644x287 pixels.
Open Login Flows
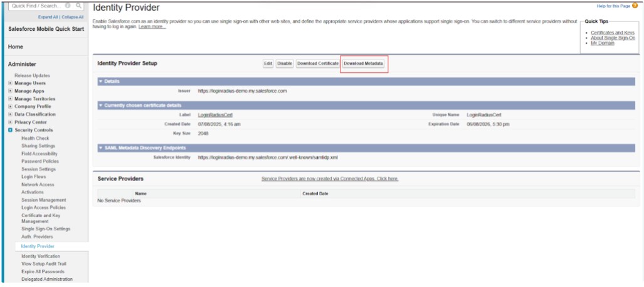point(34,177)
